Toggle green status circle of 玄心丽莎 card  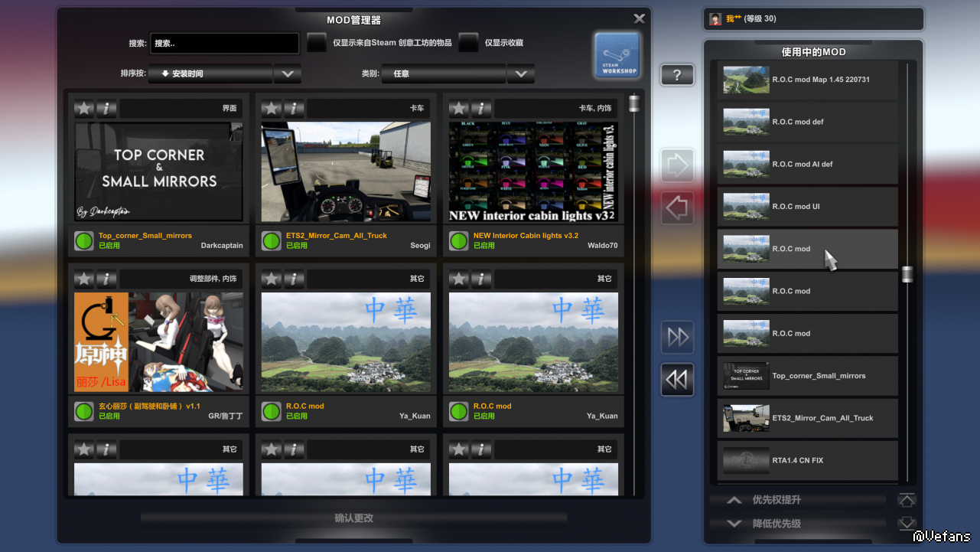(x=84, y=411)
